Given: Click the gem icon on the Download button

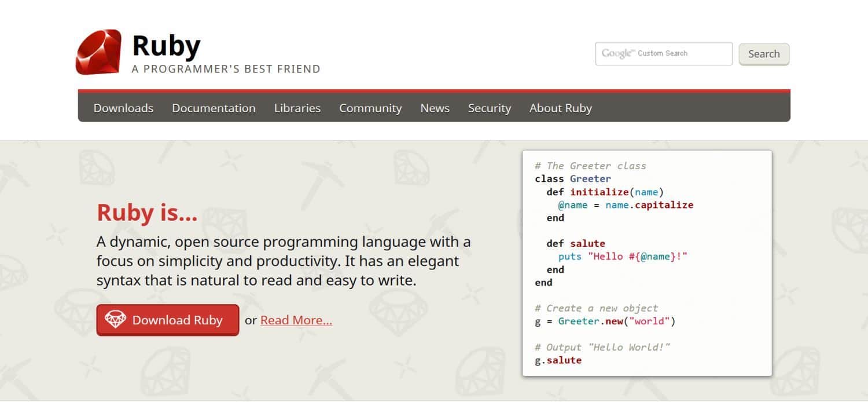Looking at the screenshot, I should (115, 320).
